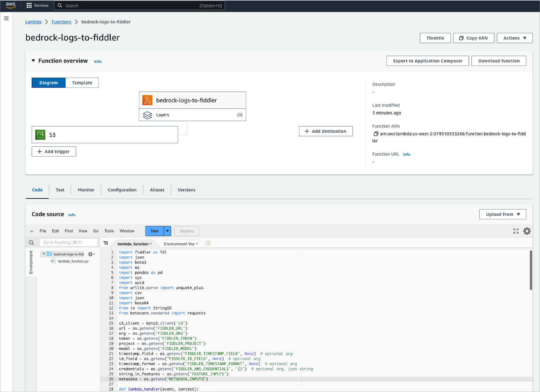Open a new editor tab with the plus icon
The image size is (540, 392).
click(208, 243)
